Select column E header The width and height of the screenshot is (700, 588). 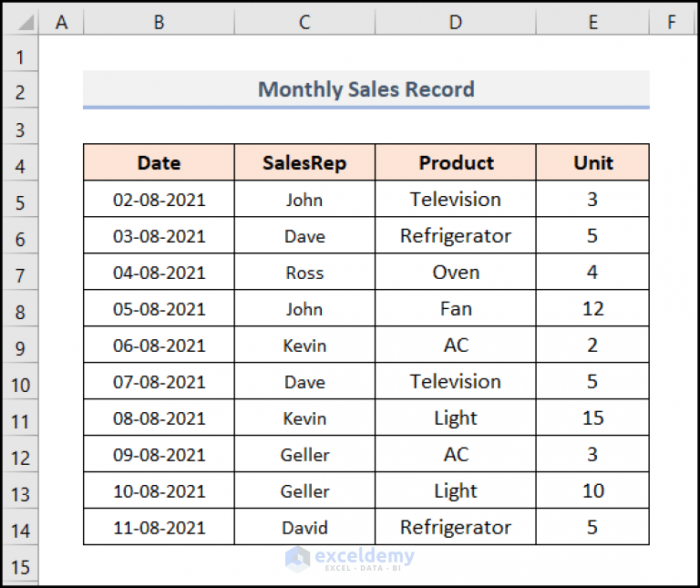[x=592, y=22]
